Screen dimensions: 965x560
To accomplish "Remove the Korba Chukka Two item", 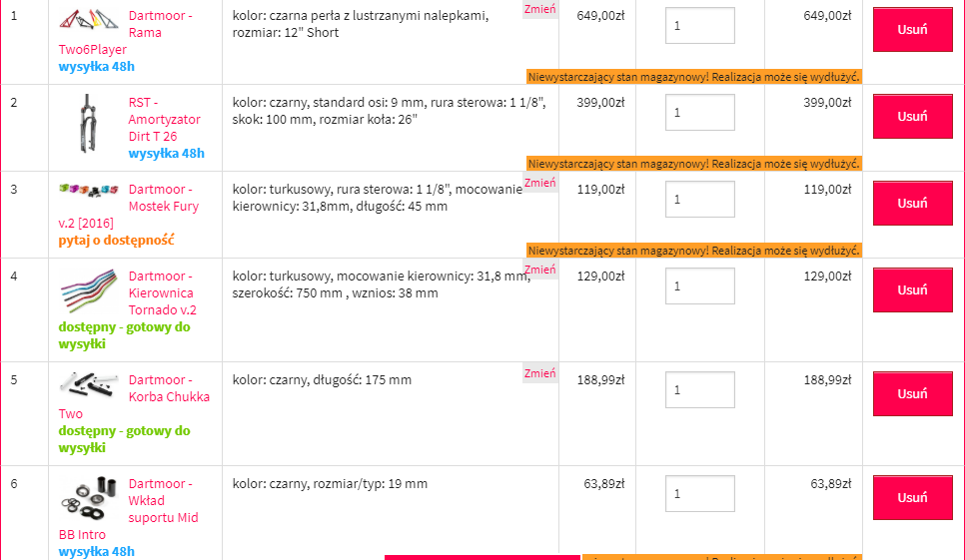I will [912, 394].
